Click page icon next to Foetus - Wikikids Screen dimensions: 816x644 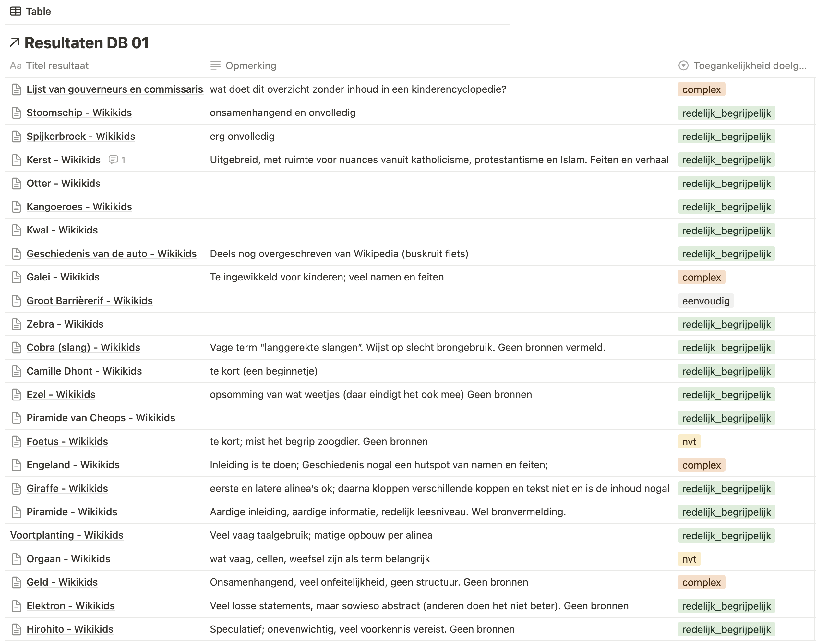click(x=16, y=442)
